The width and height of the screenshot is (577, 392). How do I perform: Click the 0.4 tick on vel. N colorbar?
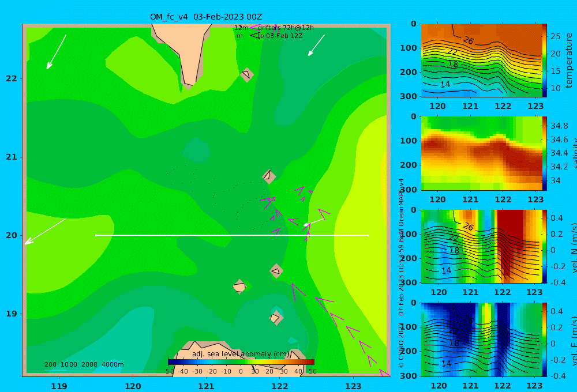(556, 218)
